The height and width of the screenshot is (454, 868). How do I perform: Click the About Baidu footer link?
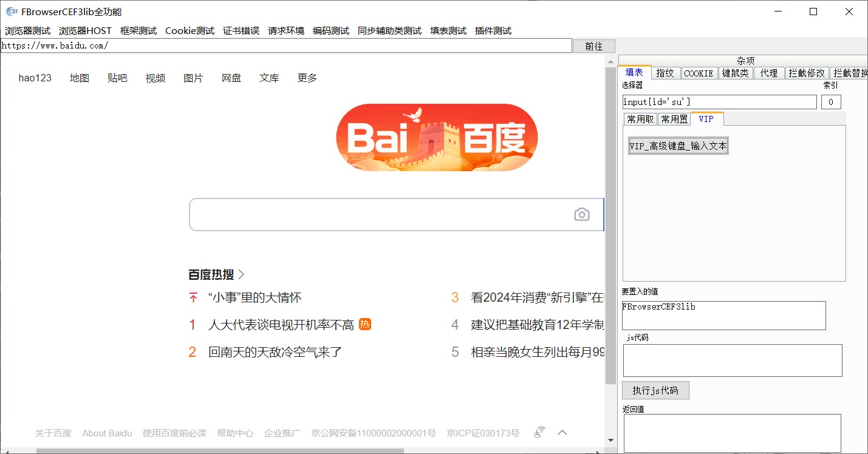[x=107, y=433]
